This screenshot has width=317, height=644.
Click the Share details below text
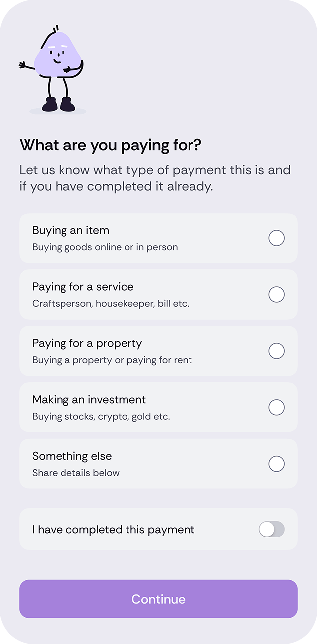pyautogui.click(x=75, y=473)
